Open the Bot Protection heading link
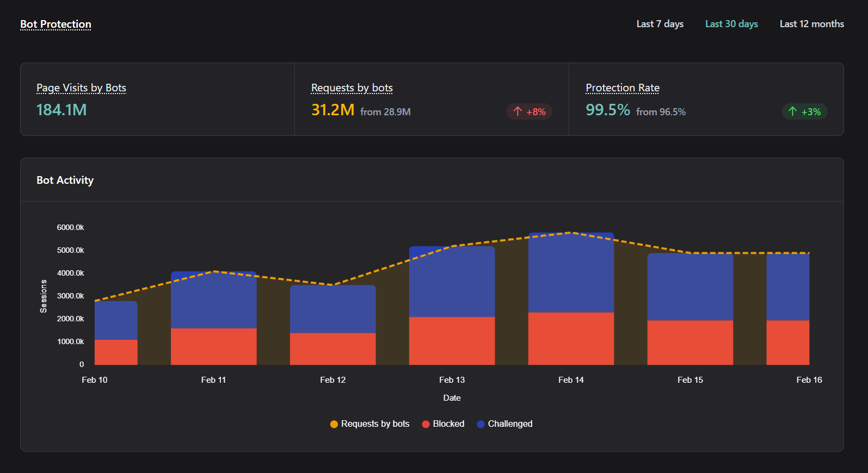 point(56,24)
